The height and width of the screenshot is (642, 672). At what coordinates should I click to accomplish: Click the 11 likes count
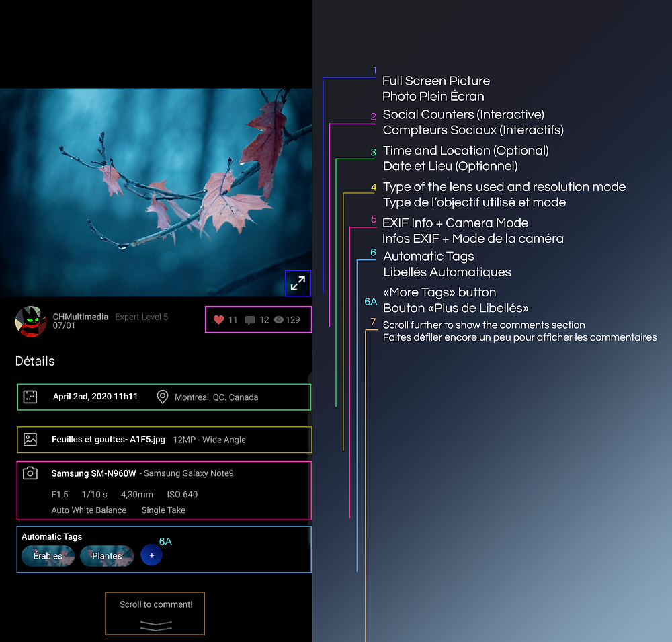click(x=233, y=319)
